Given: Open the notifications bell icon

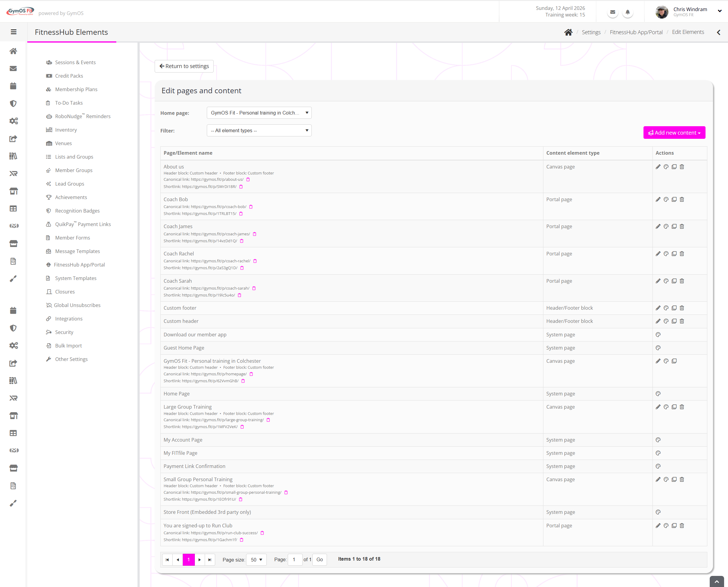Looking at the screenshot, I should coord(627,12).
